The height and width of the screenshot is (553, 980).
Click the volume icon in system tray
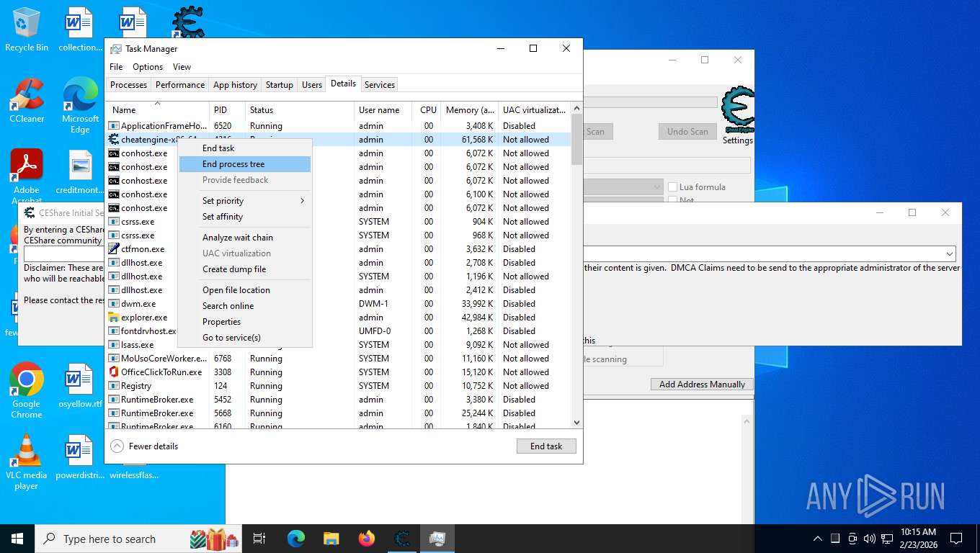coord(869,539)
